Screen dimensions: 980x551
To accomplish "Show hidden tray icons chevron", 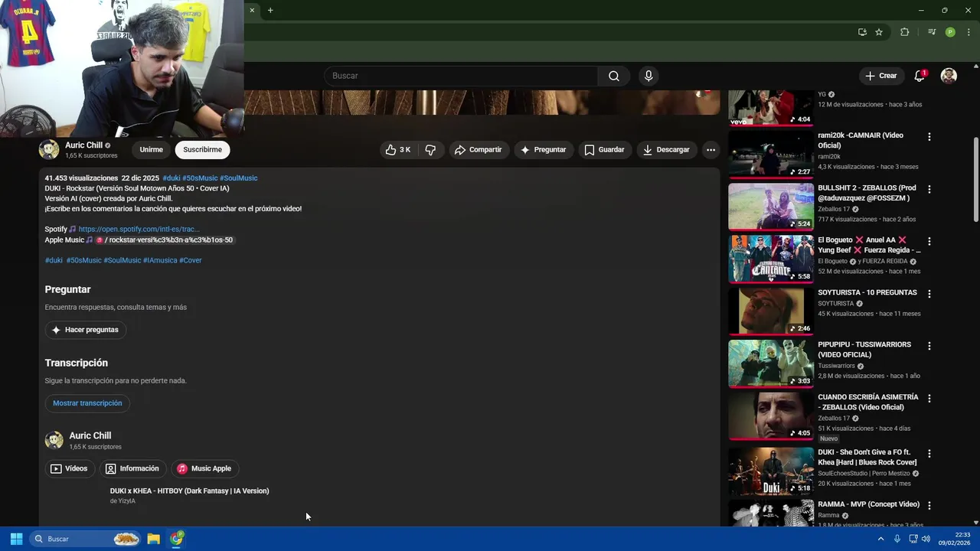I will [x=880, y=539].
